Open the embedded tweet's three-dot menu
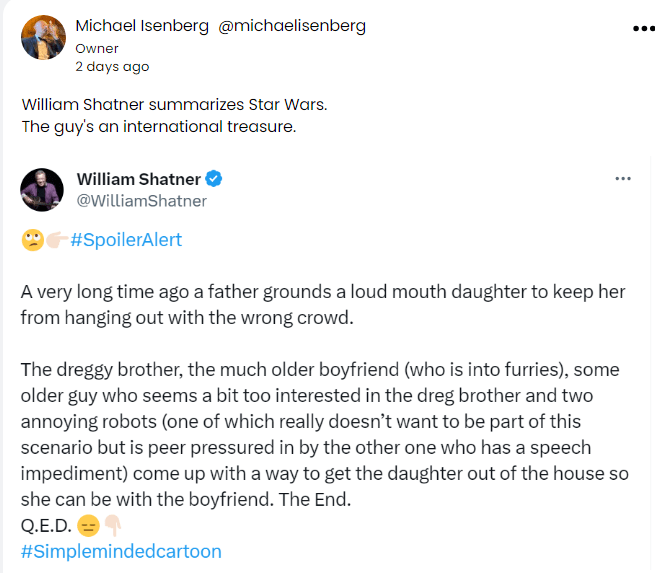The height and width of the screenshot is (573, 665). click(623, 179)
